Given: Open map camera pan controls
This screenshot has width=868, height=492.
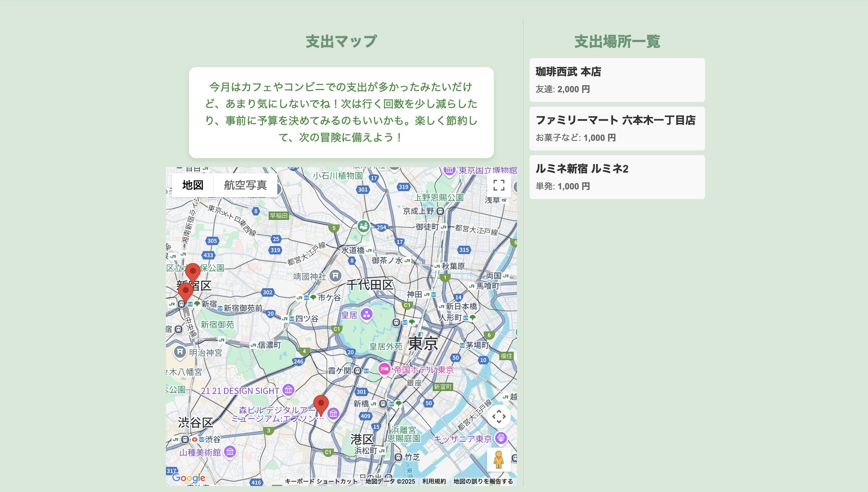Looking at the screenshot, I should point(499,416).
